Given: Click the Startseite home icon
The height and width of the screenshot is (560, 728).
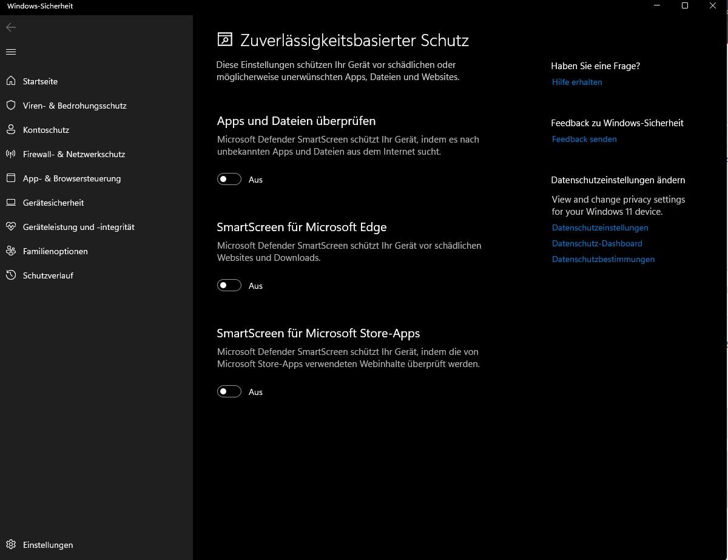Looking at the screenshot, I should coord(11,81).
